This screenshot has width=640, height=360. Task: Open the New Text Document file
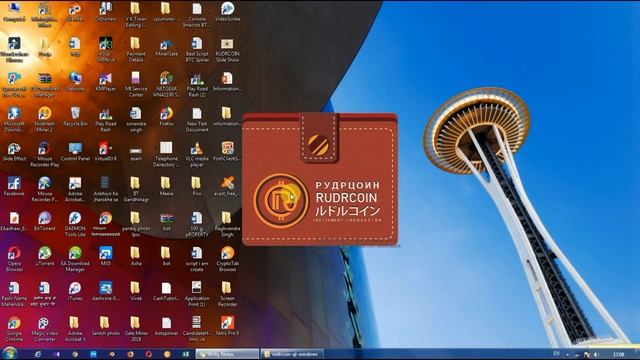[x=197, y=119]
